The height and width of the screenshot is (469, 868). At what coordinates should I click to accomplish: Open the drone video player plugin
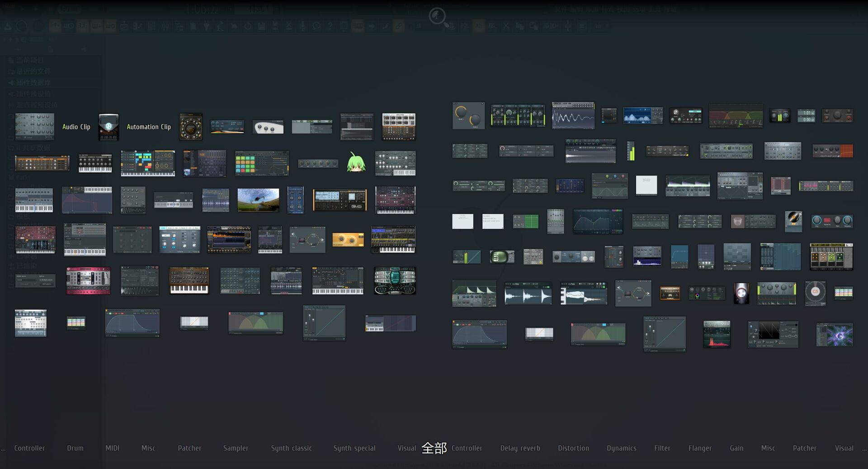(258, 200)
